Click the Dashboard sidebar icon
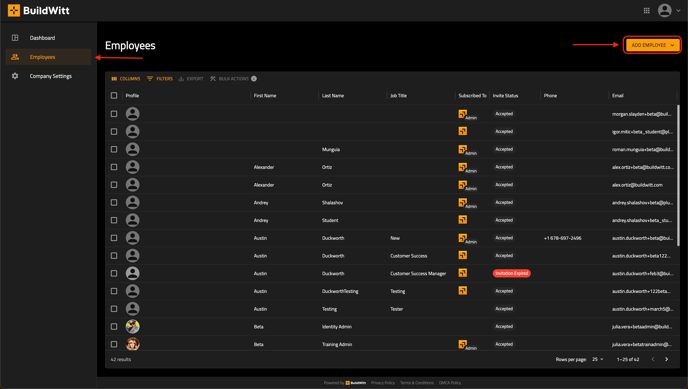The height and width of the screenshot is (389, 688). (15, 38)
